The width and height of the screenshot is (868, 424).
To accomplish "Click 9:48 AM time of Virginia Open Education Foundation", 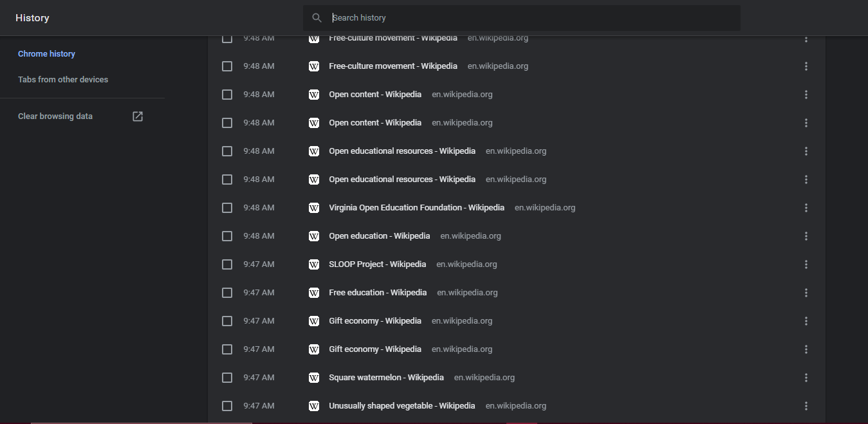I will coord(259,208).
